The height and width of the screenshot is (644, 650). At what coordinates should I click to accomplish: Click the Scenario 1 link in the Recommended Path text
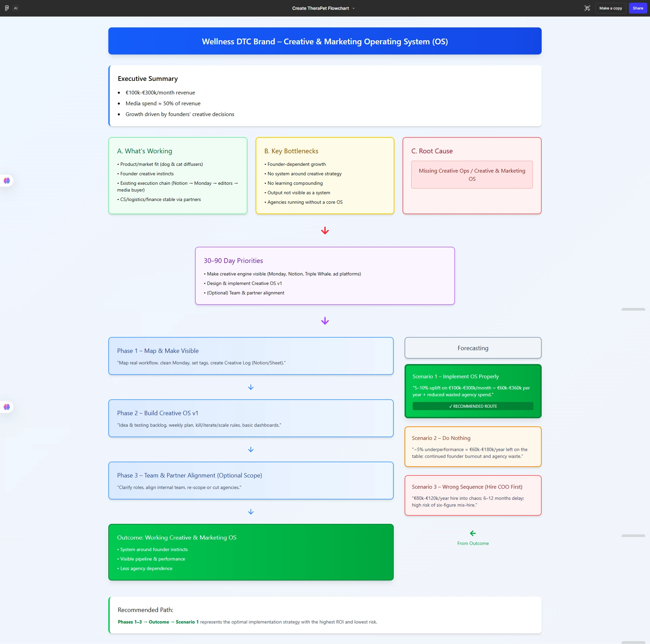tap(187, 622)
